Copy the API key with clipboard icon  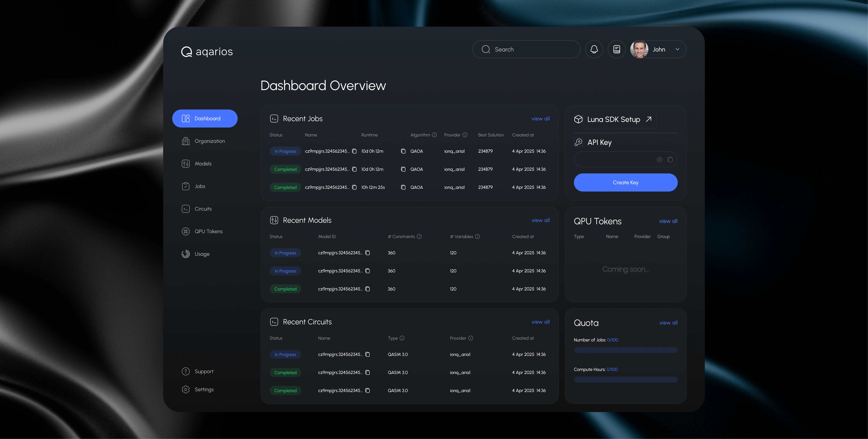click(670, 160)
